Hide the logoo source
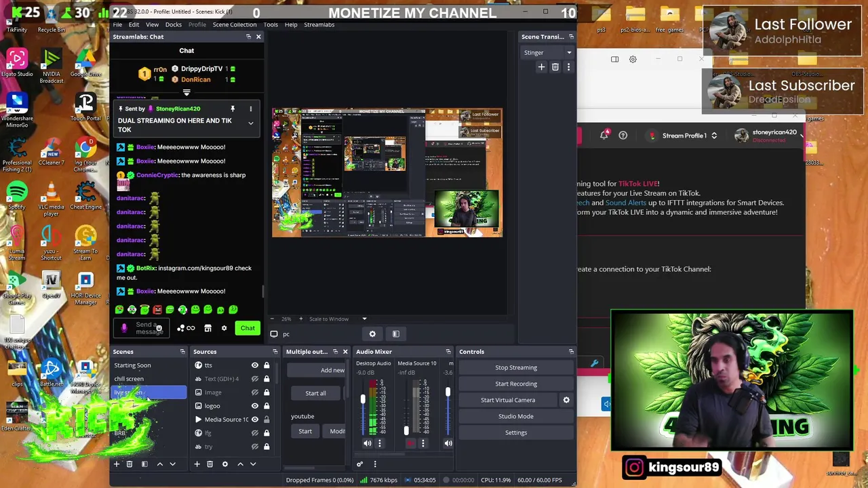Image resolution: width=868 pixels, height=488 pixels. click(255, 406)
